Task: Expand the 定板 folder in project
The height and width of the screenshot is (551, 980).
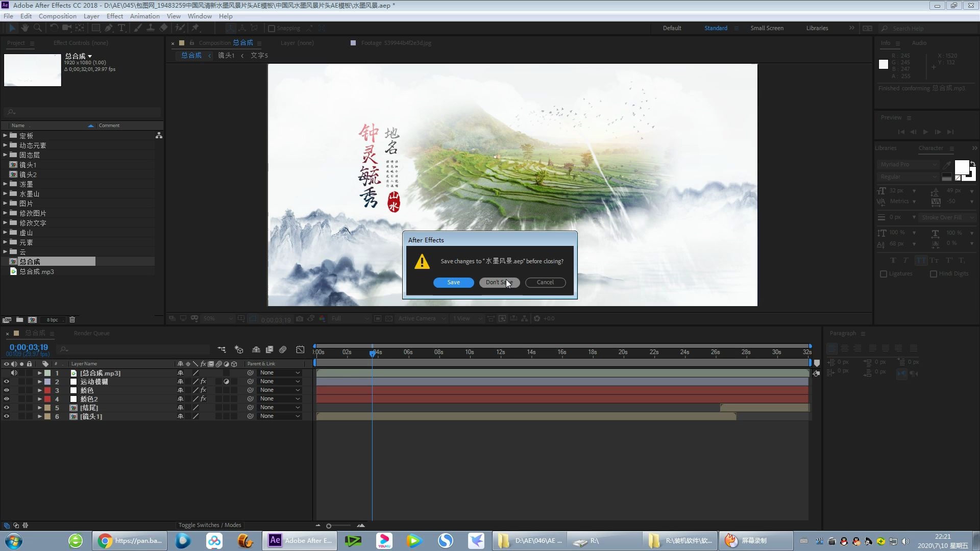Action: [6, 135]
